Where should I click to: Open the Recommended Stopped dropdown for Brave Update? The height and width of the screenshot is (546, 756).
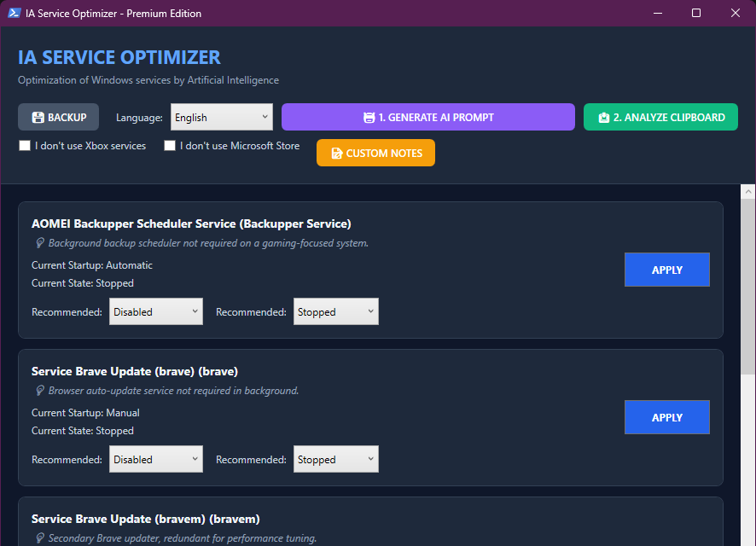click(x=335, y=459)
